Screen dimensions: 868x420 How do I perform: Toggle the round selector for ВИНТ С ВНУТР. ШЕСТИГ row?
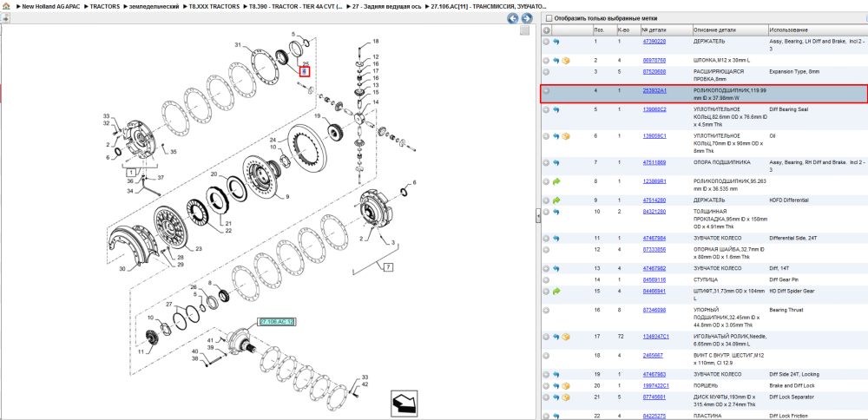(546, 355)
